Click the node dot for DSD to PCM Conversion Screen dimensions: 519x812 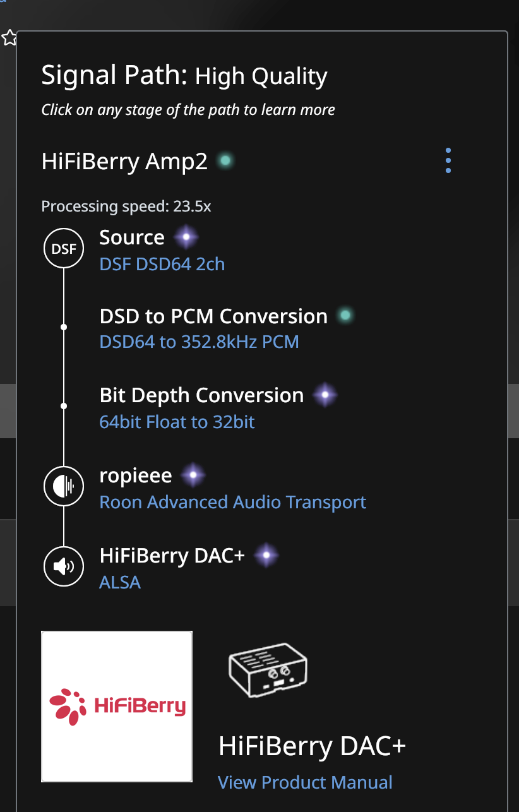pyautogui.click(x=64, y=327)
